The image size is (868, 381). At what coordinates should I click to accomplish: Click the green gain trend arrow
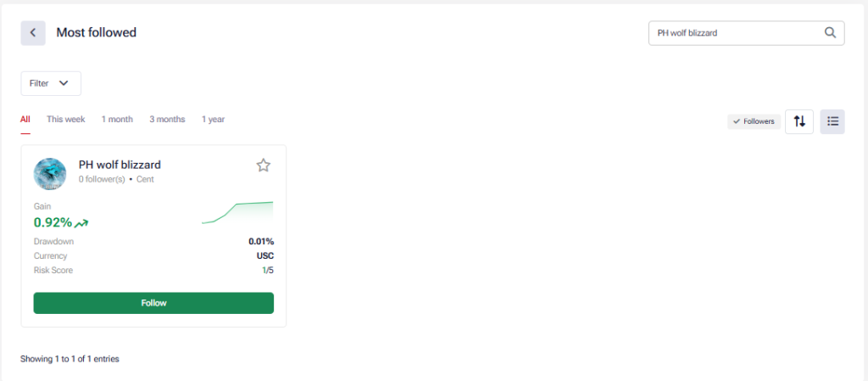point(81,223)
